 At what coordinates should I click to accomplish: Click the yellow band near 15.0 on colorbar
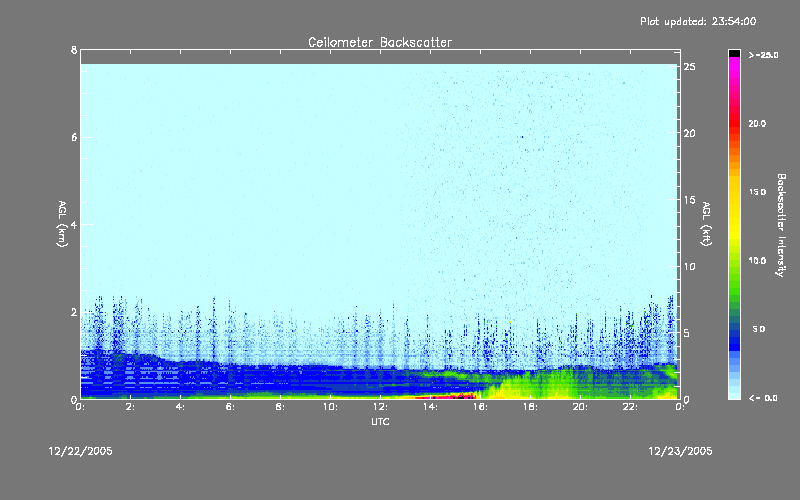734,192
